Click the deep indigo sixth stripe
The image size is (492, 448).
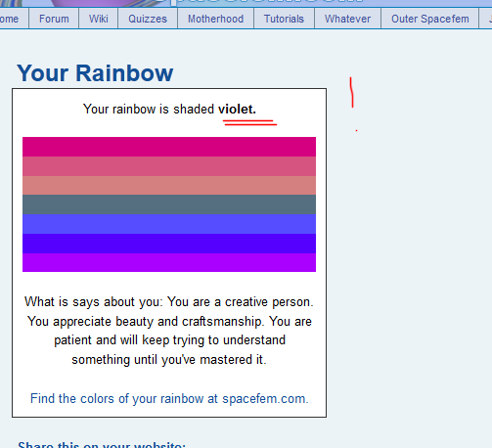click(169, 244)
